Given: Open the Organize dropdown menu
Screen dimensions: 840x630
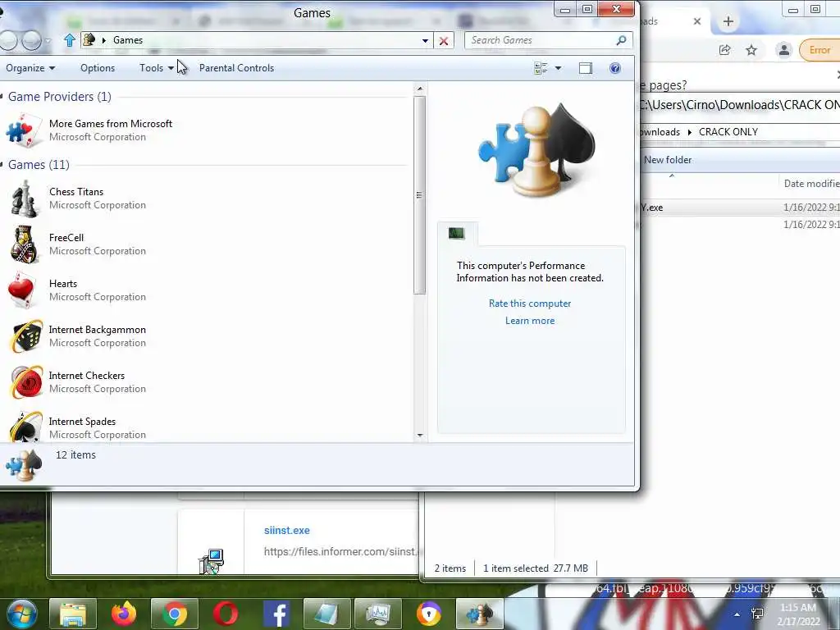Looking at the screenshot, I should click(30, 68).
